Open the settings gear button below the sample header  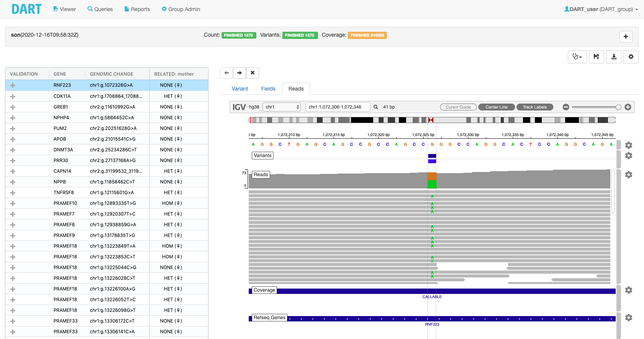coord(631,57)
